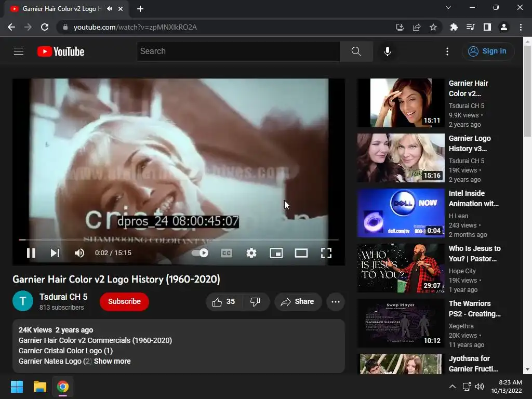Open a new browser tab
Viewport: 532px width, 399px height.
[140, 9]
